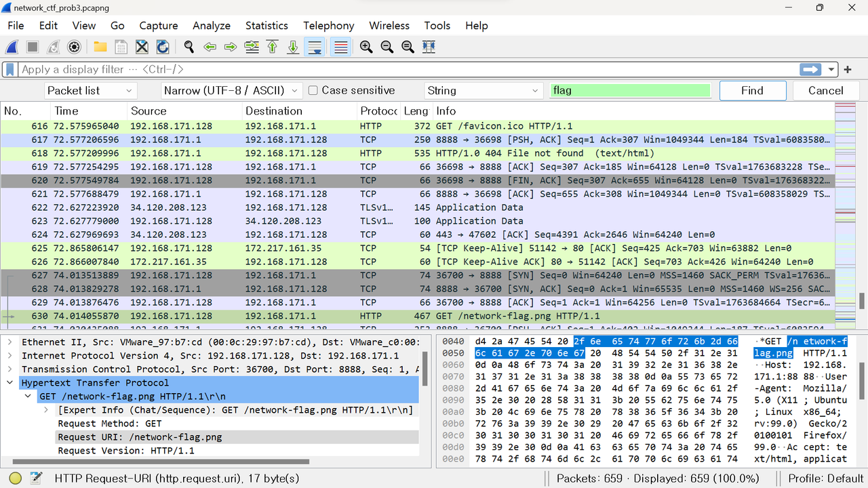The image size is (868, 488).
Task: Click the display filter input field
Action: coord(407,69)
